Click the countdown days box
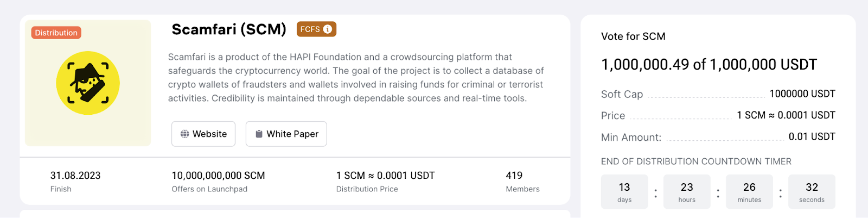 [624, 192]
